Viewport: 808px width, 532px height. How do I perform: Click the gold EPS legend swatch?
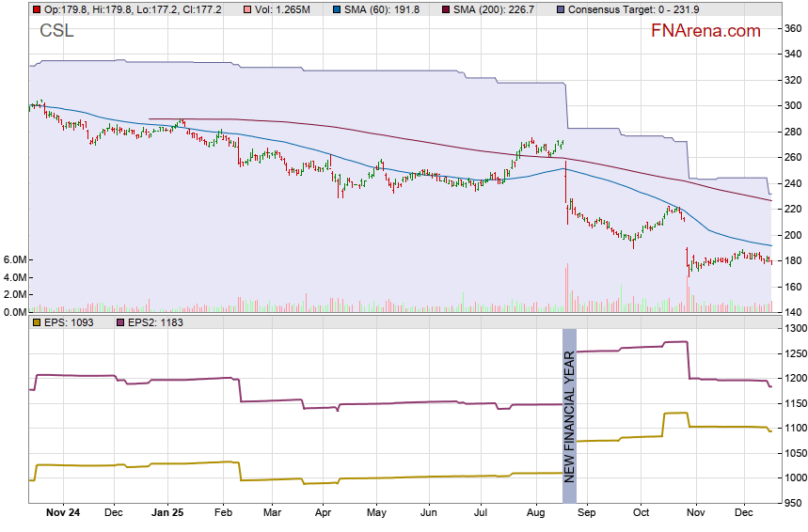pyautogui.click(x=36, y=322)
